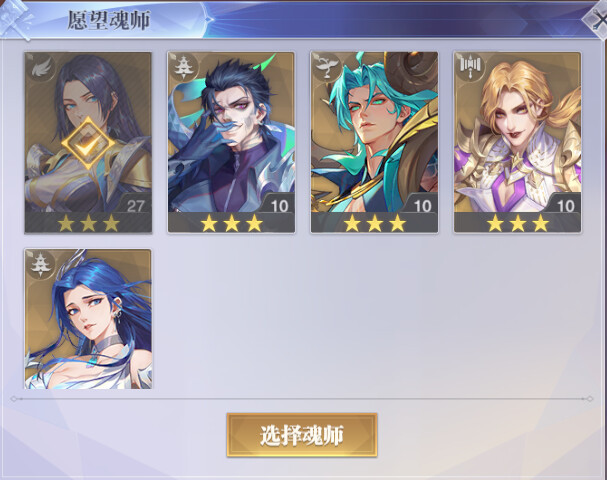Close the 愿望魂师 dialog
Viewport: 607px width, 480px height.
[x=597, y=19]
